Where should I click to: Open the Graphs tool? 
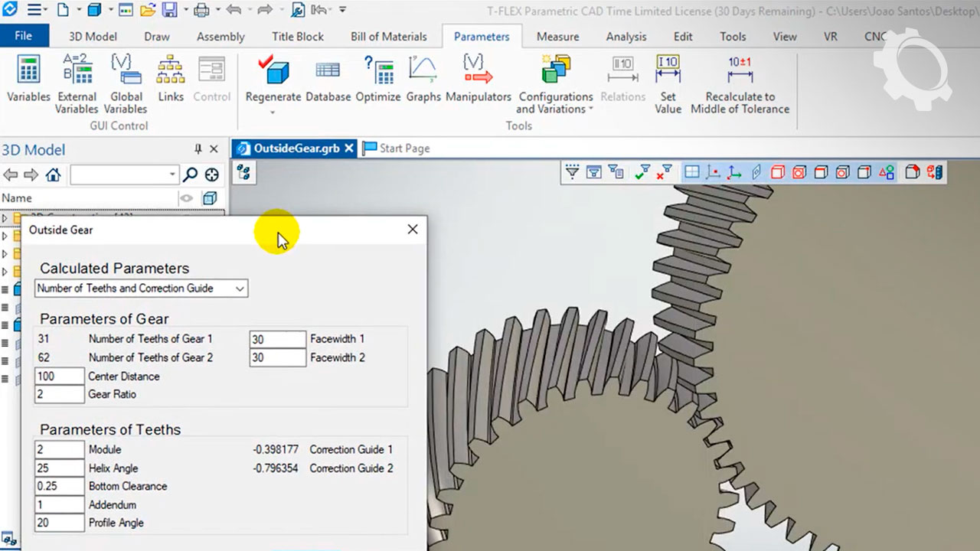click(x=423, y=79)
